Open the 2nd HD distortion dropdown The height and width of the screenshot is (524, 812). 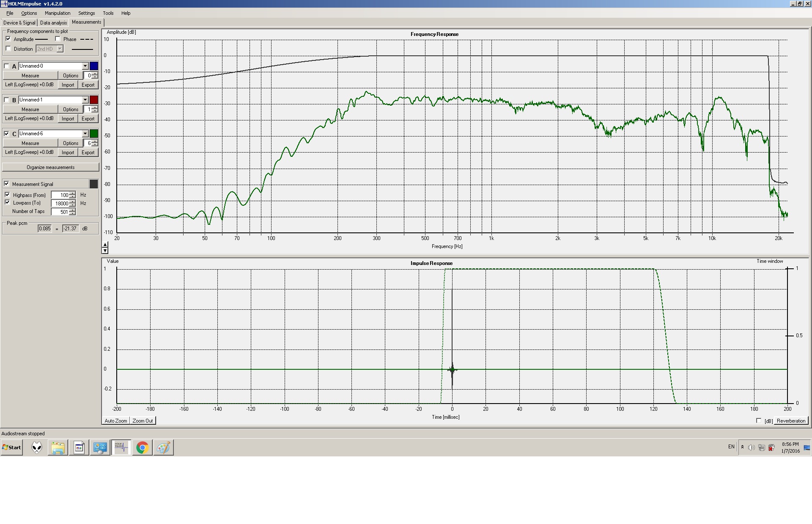click(x=60, y=49)
